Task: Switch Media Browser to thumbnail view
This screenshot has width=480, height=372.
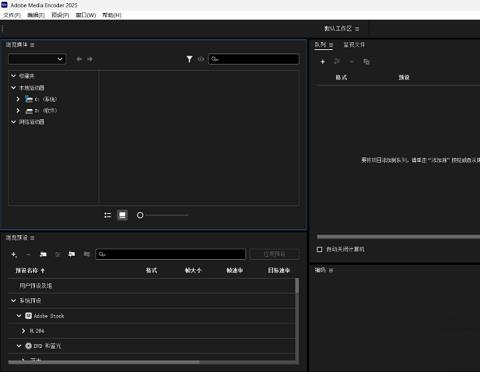Action: pyautogui.click(x=122, y=215)
